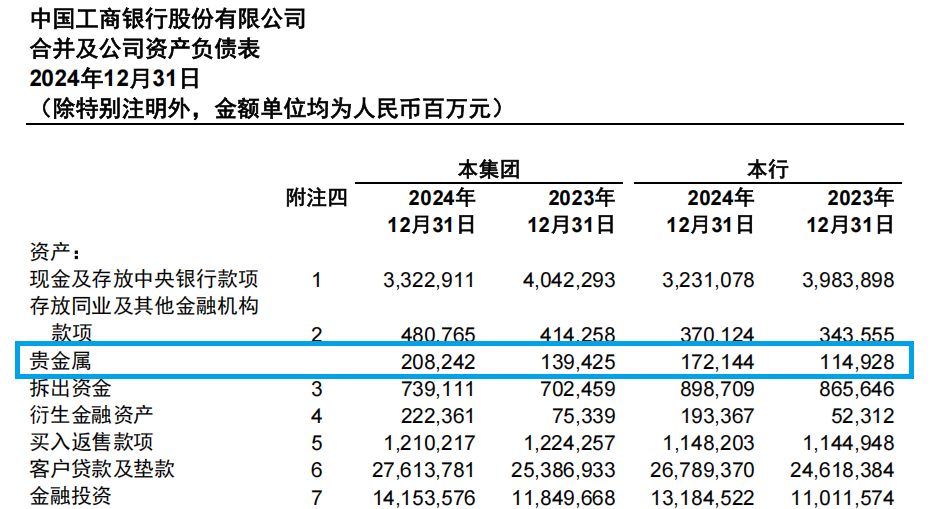The width and height of the screenshot is (938, 509).
Task: Select row label 衍生金融资产
Action: 92,414
